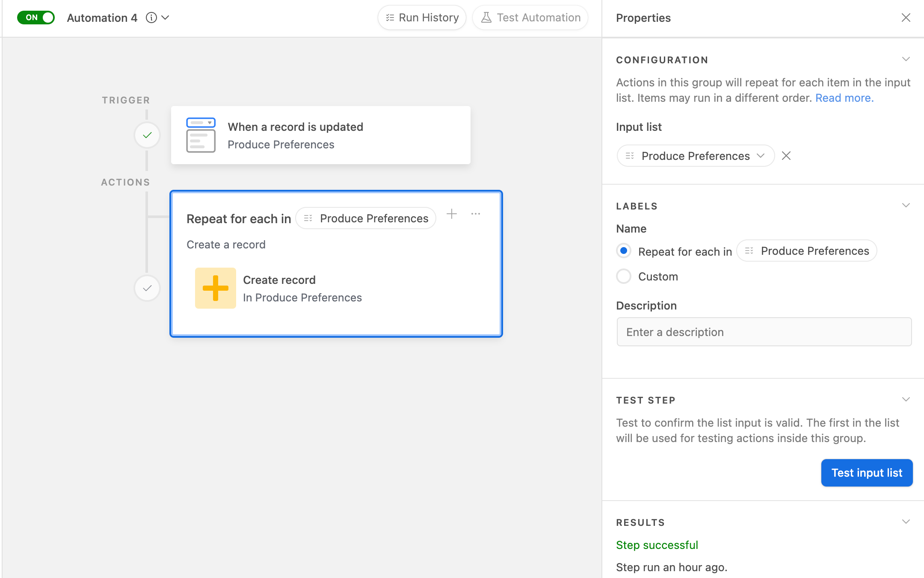
Task: Select the 'Repeat for each in' name radio
Action: (x=624, y=251)
